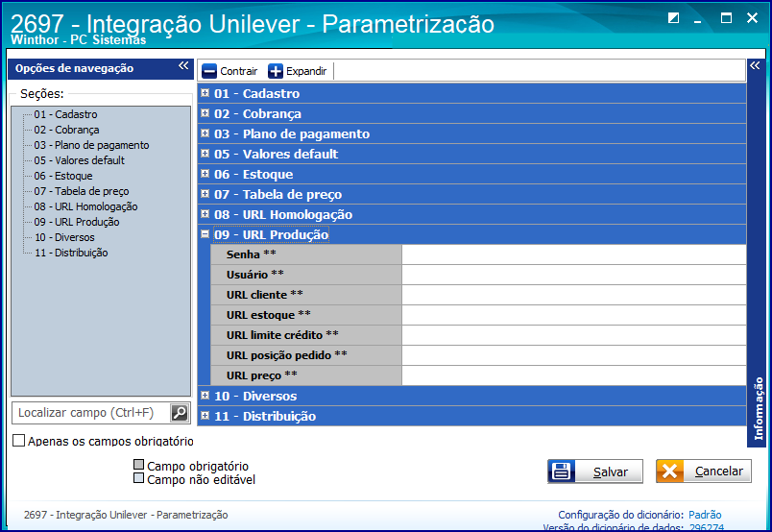This screenshot has height=532, width=772.
Task: Select 10 - Diversos in Seções tree
Action: [64, 237]
